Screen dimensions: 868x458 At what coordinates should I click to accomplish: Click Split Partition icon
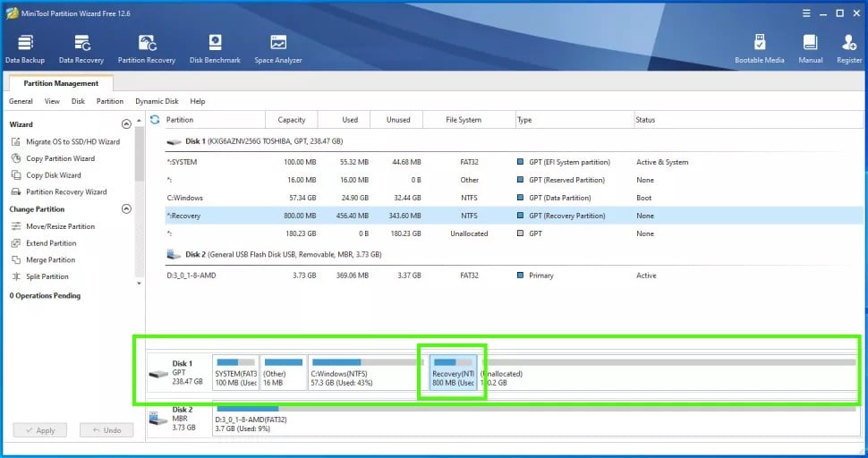coord(16,276)
